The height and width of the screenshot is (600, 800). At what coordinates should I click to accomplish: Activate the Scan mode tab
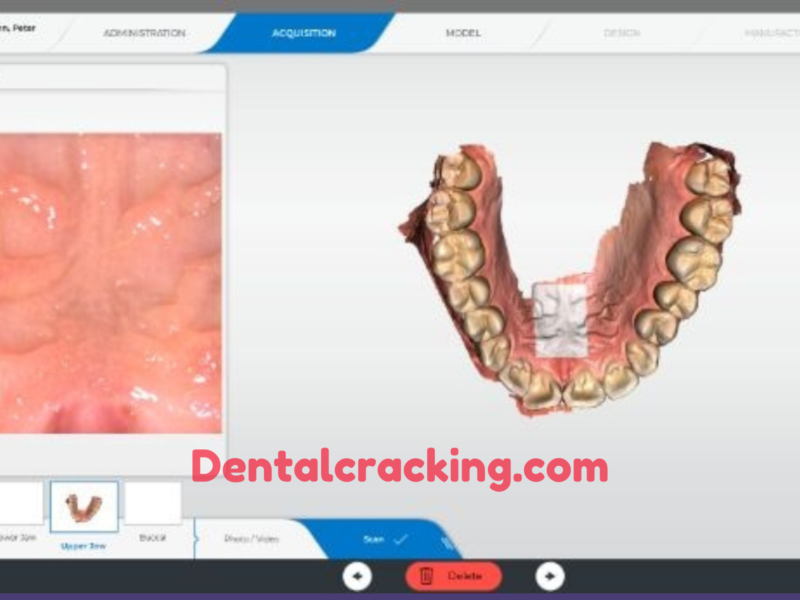(x=375, y=537)
